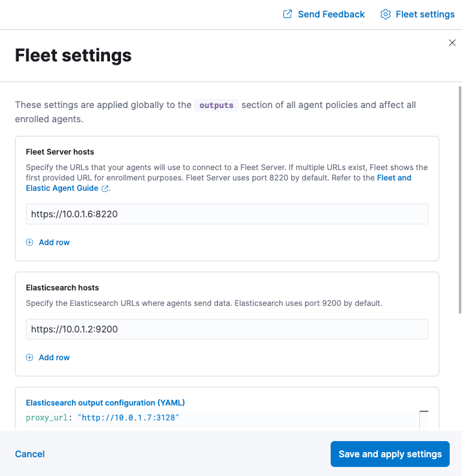This screenshot has height=476, width=462.
Task: Click the Fleet settings gear icon
Action: point(386,14)
